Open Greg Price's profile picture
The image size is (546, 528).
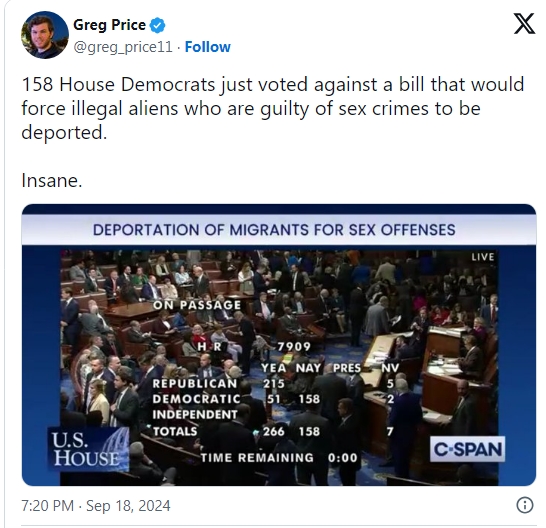(x=45, y=35)
